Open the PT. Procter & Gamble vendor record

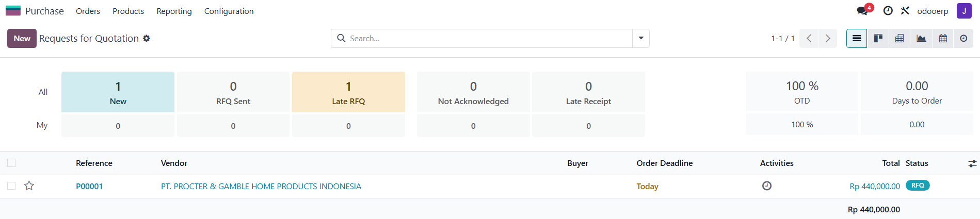point(261,186)
